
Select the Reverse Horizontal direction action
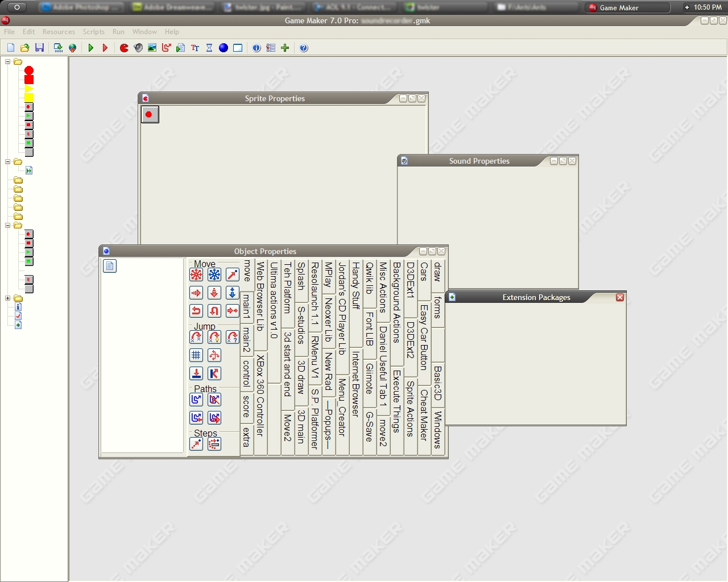196,311
